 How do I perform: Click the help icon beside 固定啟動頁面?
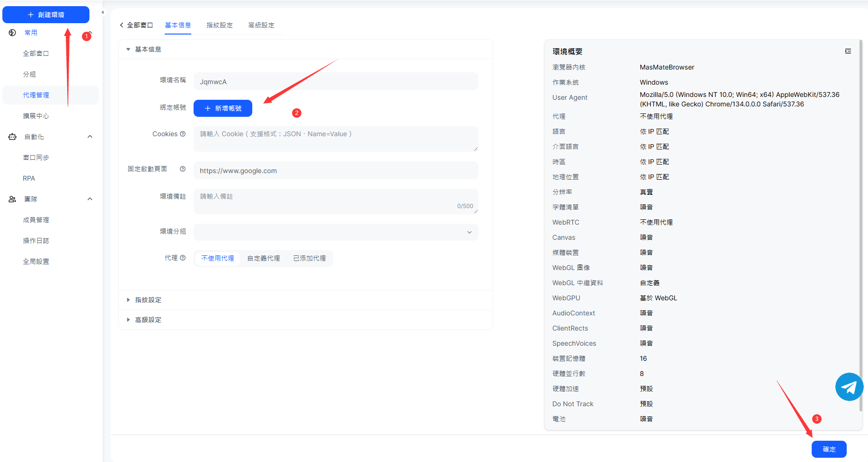click(x=183, y=169)
